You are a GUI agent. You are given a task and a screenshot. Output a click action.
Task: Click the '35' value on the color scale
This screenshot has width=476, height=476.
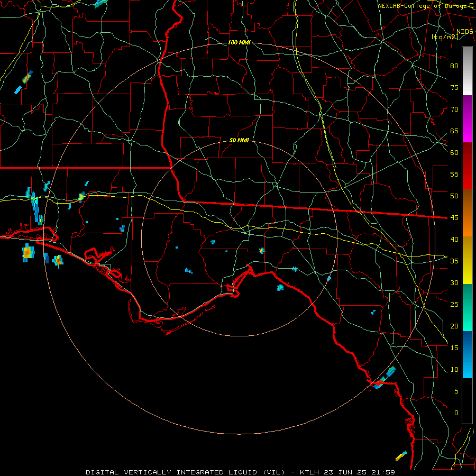pos(454,261)
